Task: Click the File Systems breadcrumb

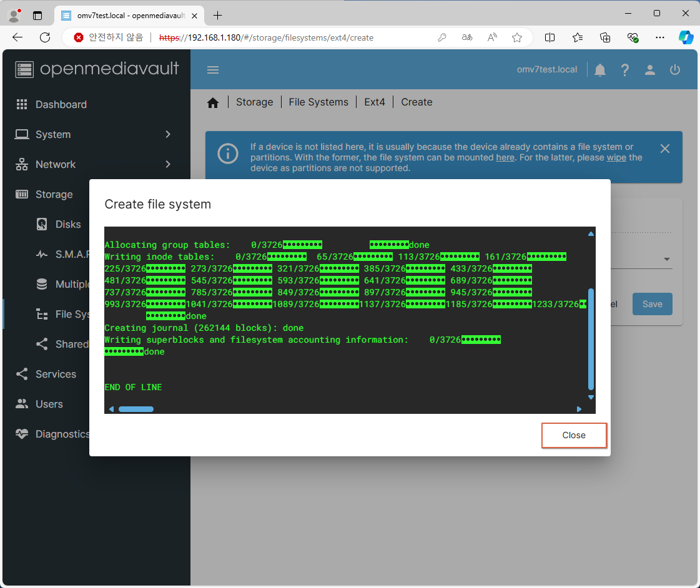Action: [x=318, y=102]
